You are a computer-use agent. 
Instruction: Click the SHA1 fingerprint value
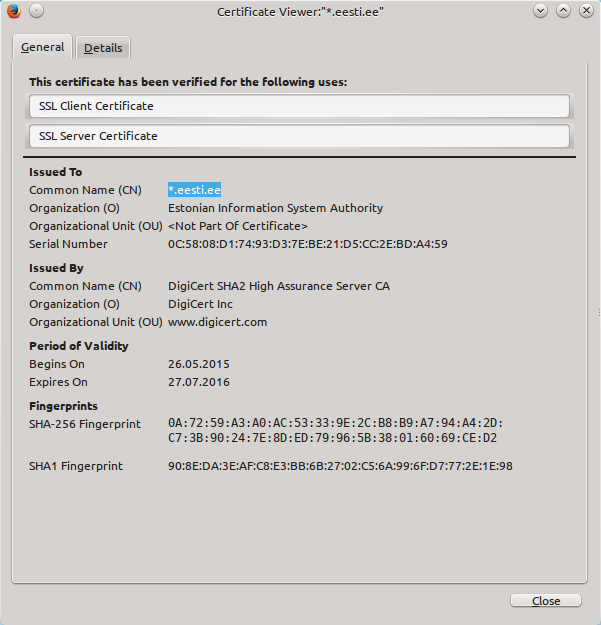pos(340,466)
